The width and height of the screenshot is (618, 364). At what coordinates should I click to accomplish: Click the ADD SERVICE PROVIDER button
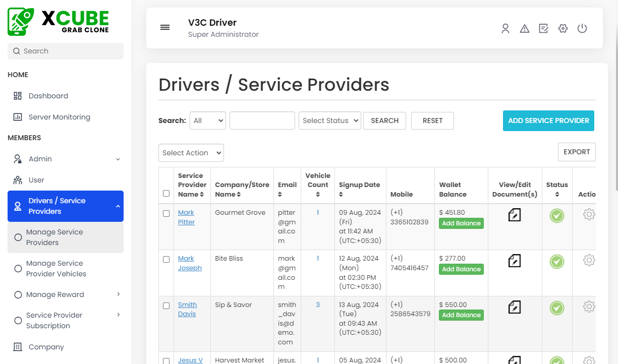click(x=548, y=120)
